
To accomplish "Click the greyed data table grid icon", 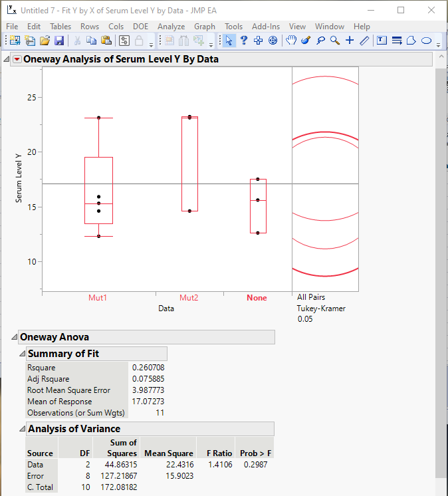I will (x=169, y=41).
